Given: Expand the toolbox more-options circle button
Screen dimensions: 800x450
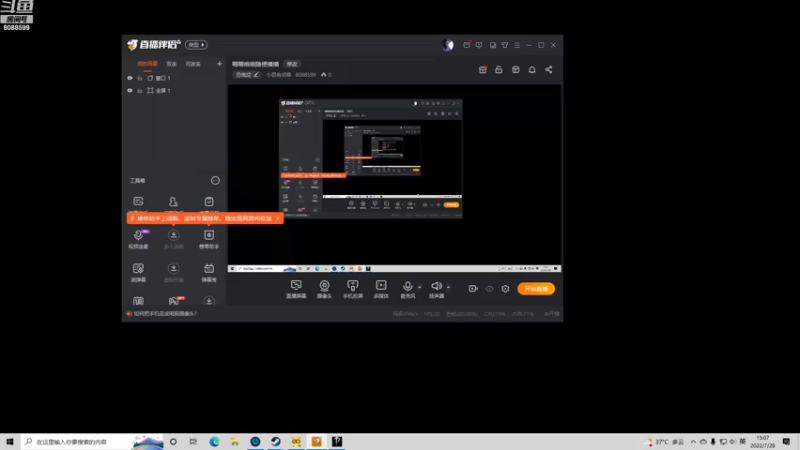Looking at the screenshot, I should (x=215, y=181).
